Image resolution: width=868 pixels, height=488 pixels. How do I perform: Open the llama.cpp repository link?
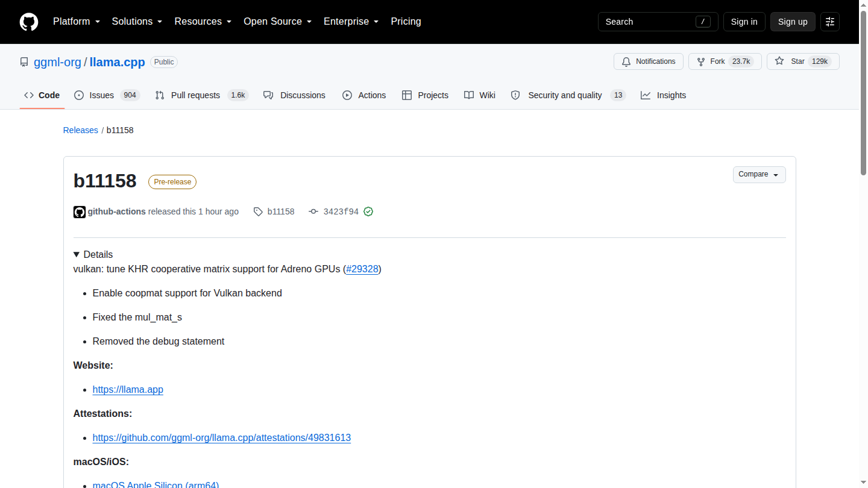click(x=118, y=62)
